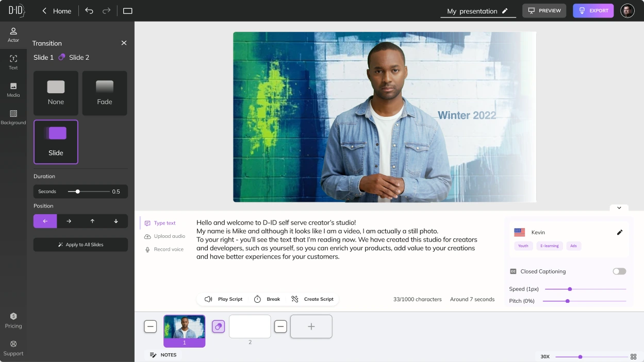Open the user profile avatar
This screenshot has width=644, height=362.
pyautogui.click(x=628, y=11)
